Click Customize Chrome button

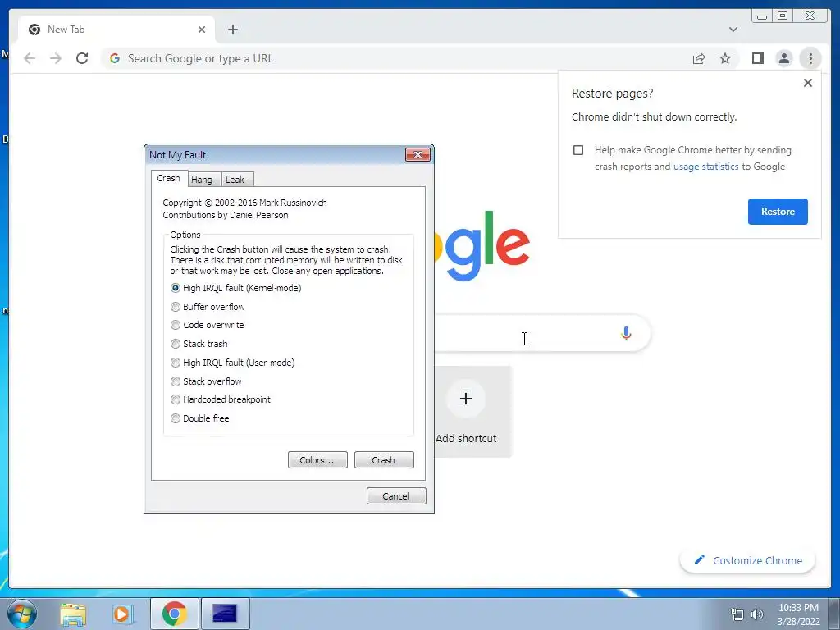pyautogui.click(x=747, y=560)
